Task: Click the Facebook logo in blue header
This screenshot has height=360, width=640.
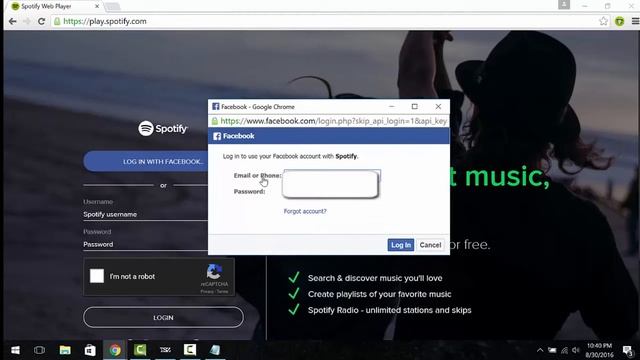Action: 217,136
